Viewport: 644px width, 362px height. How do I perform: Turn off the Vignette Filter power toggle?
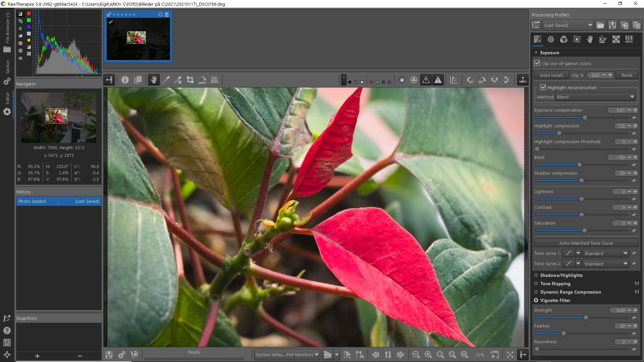click(x=536, y=300)
